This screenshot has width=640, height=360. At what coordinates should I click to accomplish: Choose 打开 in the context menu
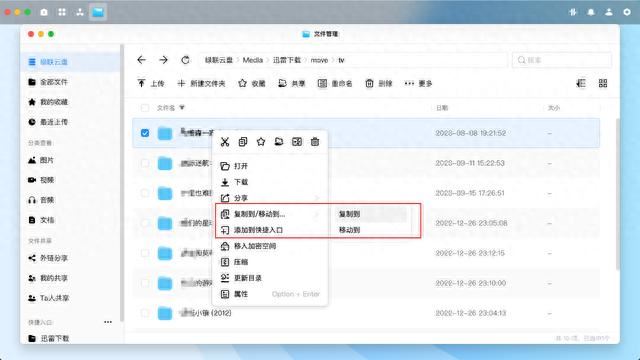[270, 166]
